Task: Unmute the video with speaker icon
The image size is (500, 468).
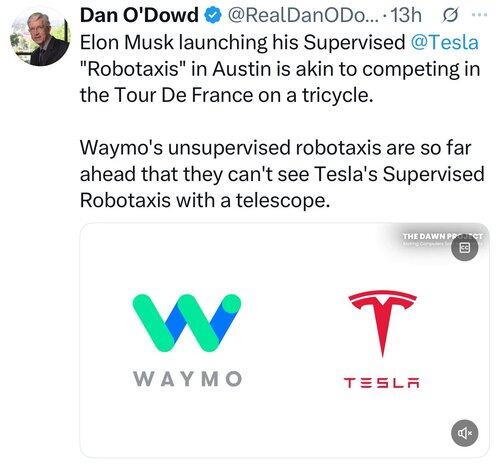Action: (465, 433)
